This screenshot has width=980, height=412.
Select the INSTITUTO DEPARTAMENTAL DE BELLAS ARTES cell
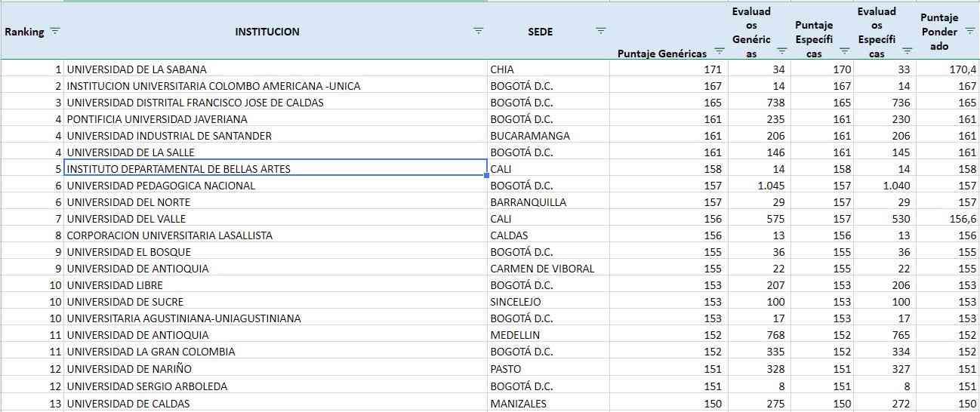179,169
